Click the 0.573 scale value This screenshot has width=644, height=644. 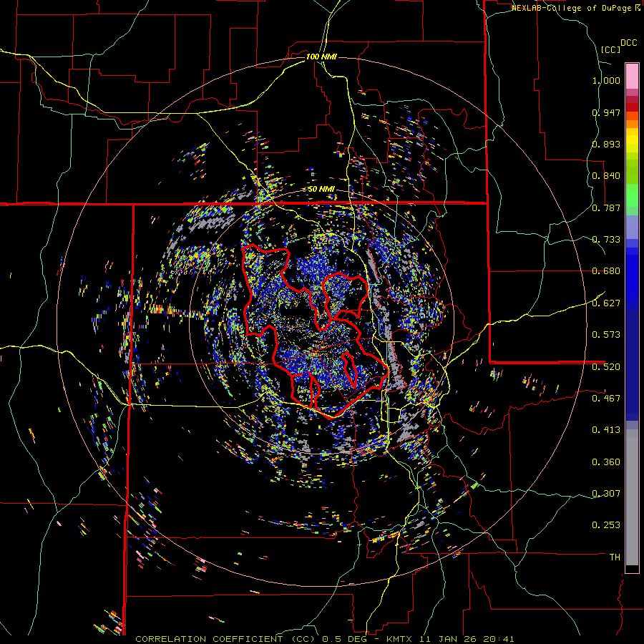606,335
